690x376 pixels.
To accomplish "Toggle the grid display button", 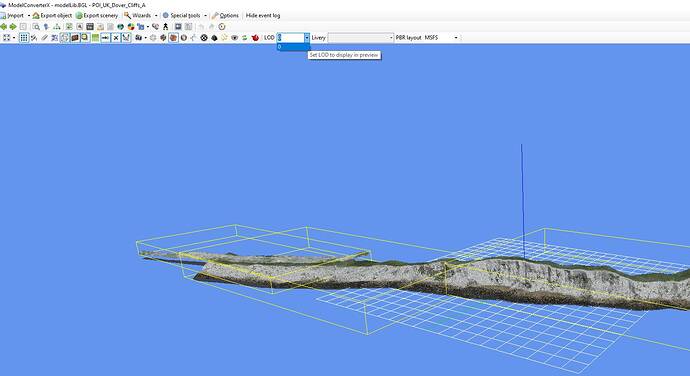I will point(24,38).
